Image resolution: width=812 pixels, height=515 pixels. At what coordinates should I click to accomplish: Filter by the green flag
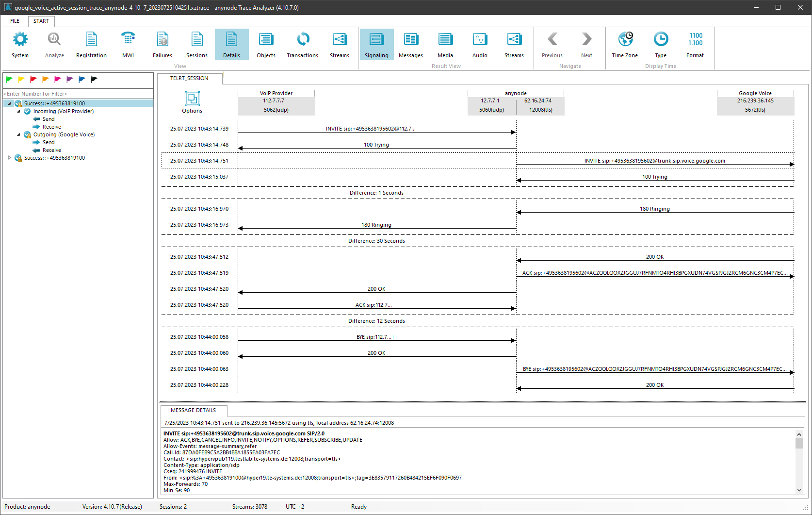(x=9, y=79)
